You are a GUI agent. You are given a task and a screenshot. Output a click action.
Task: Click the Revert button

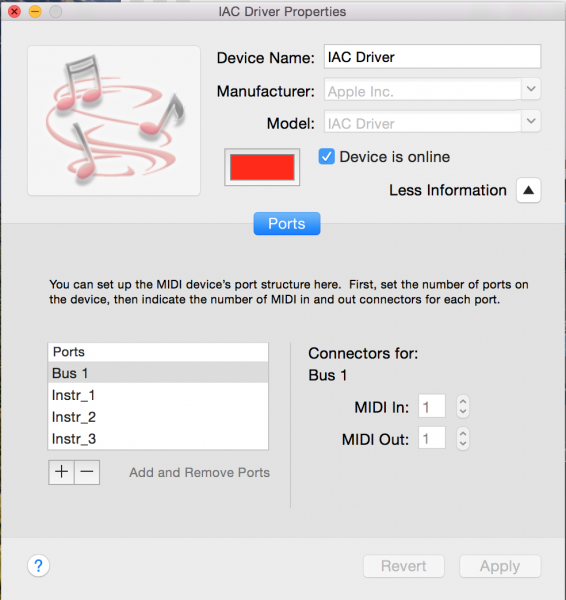coord(404,566)
